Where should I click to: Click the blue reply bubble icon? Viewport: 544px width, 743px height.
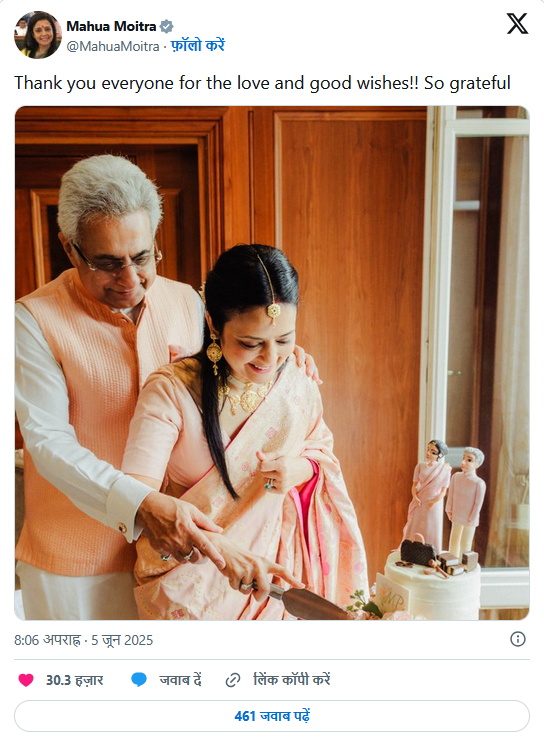tap(139, 680)
